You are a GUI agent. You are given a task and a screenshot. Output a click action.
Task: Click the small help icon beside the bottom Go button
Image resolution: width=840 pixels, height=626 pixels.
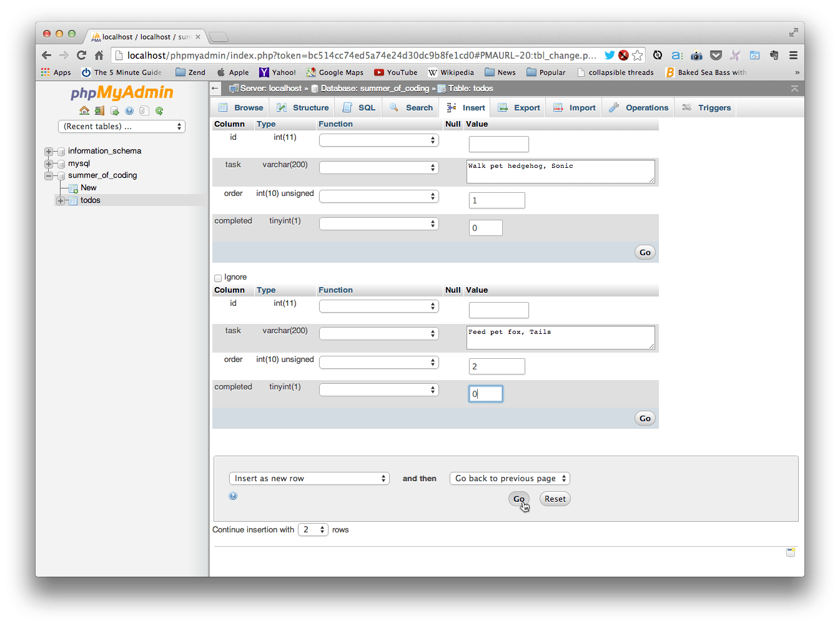tap(233, 496)
